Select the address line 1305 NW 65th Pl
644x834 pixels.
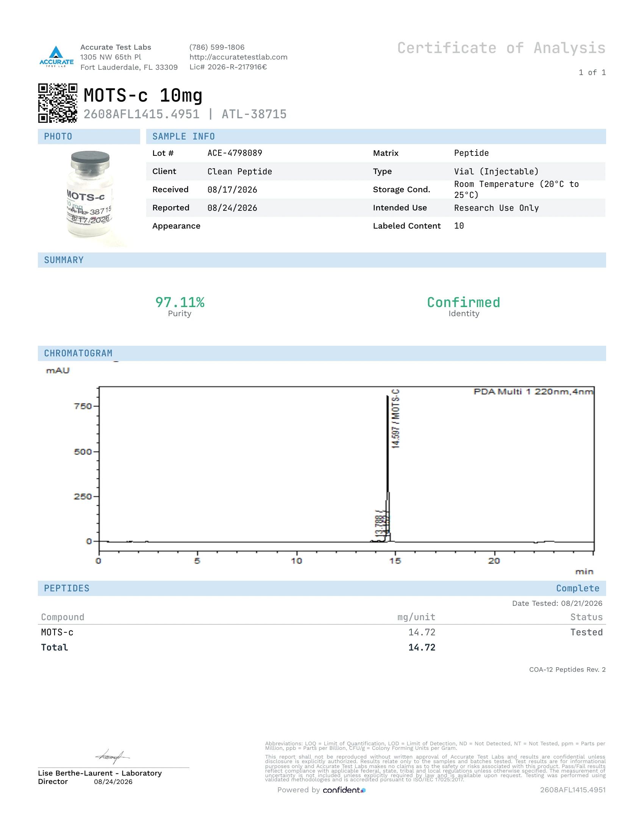point(111,57)
